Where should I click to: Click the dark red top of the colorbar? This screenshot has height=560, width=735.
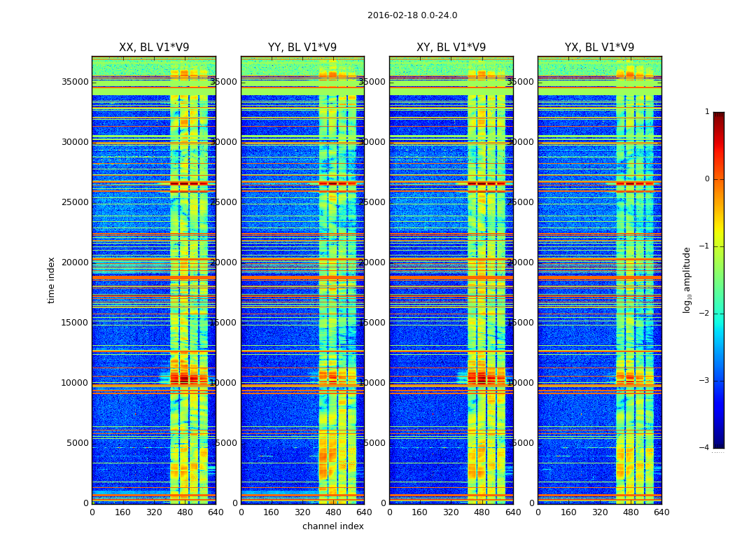tap(719, 115)
